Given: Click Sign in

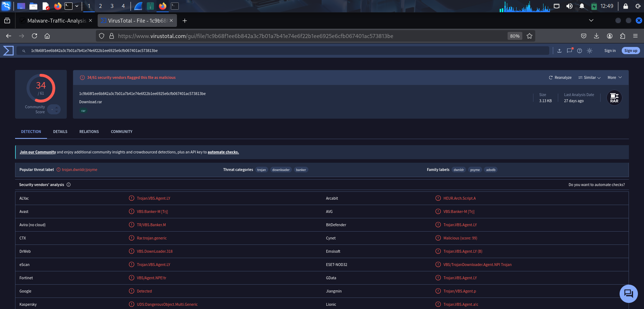Looking at the screenshot, I should (x=610, y=51).
